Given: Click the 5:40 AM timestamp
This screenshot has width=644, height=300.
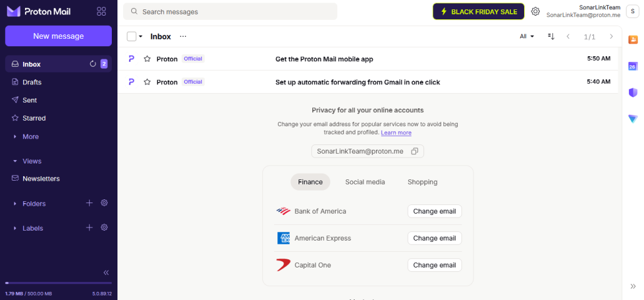Looking at the screenshot, I should [599, 82].
